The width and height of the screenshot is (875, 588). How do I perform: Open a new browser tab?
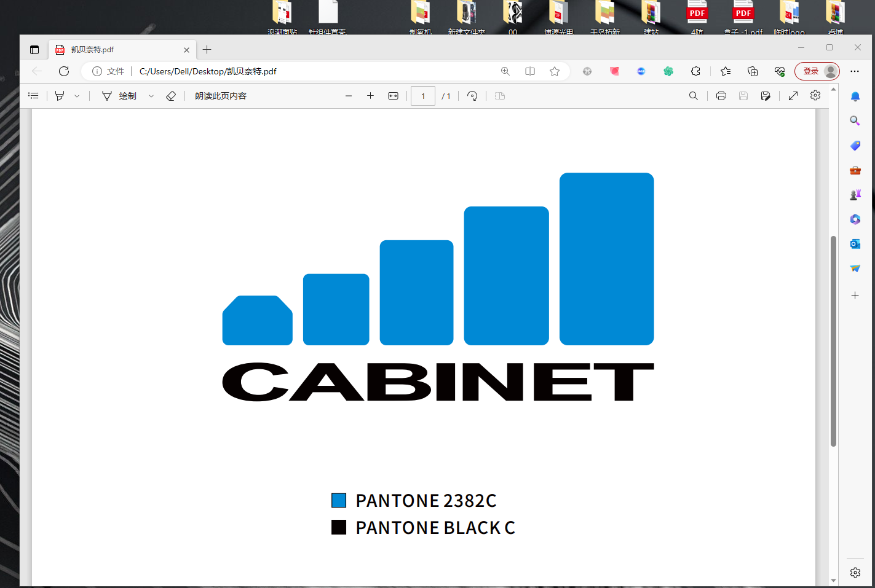207,50
